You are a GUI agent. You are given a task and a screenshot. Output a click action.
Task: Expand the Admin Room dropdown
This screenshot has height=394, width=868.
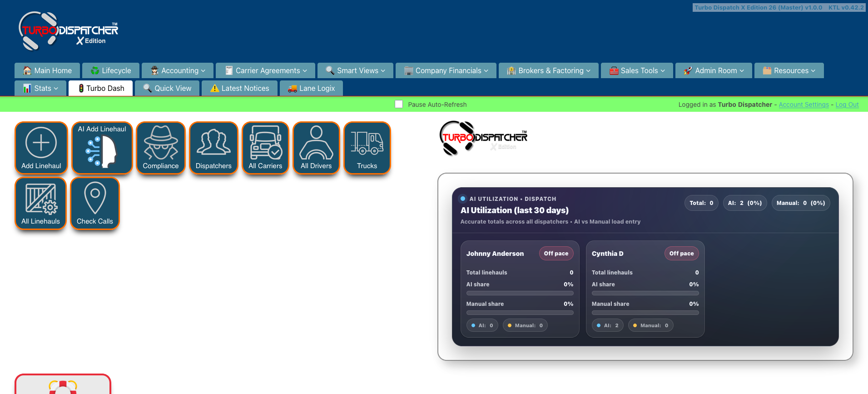[x=714, y=70]
